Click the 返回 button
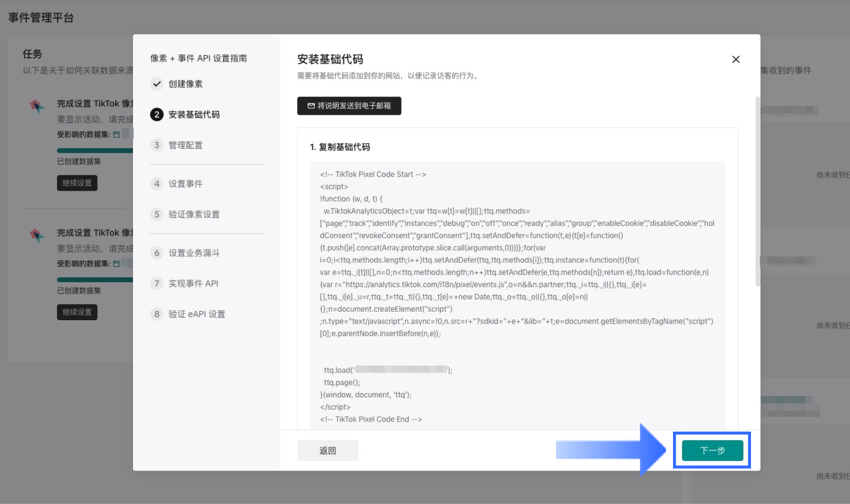Viewport: 850px width, 504px height. (327, 451)
